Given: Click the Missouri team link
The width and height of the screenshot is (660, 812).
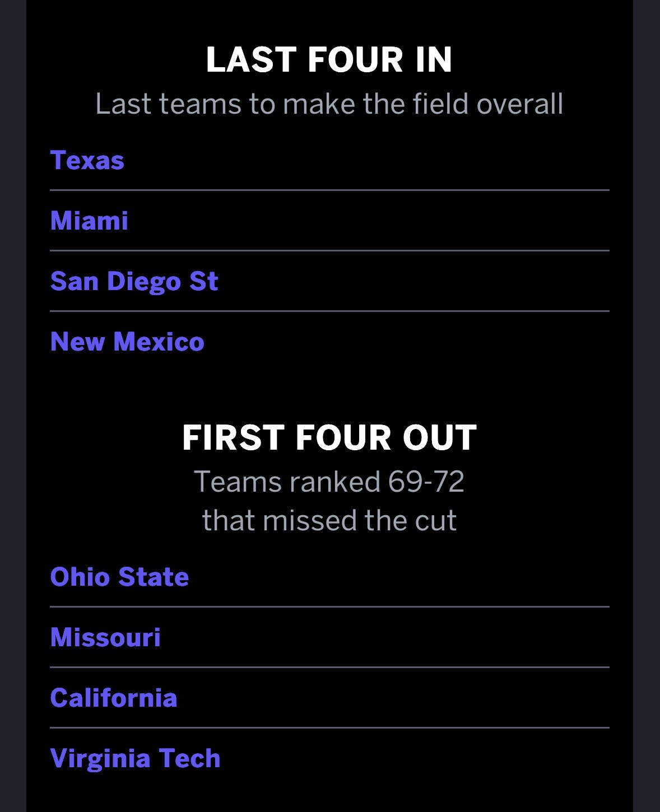Looking at the screenshot, I should [x=105, y=637].
